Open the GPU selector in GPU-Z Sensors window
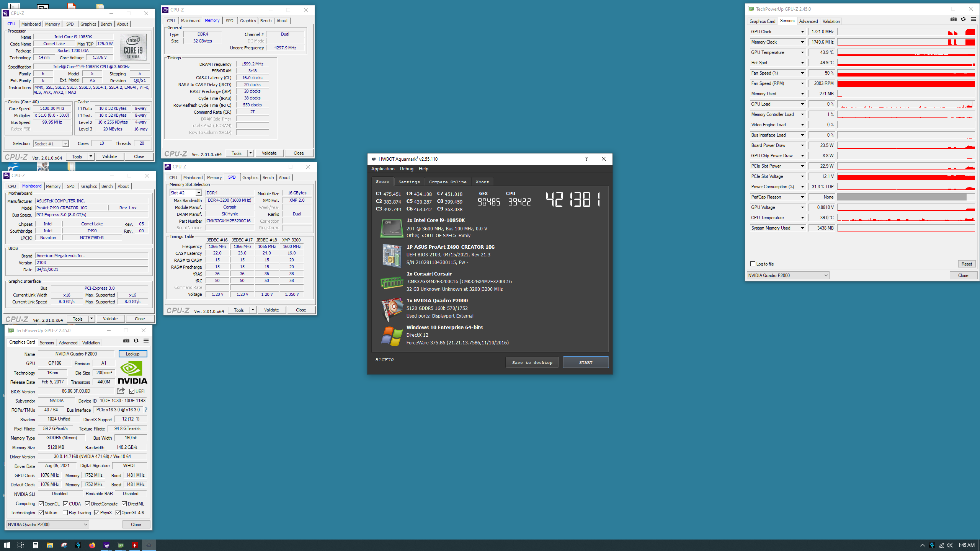980x551 pixels. (788, 275)
